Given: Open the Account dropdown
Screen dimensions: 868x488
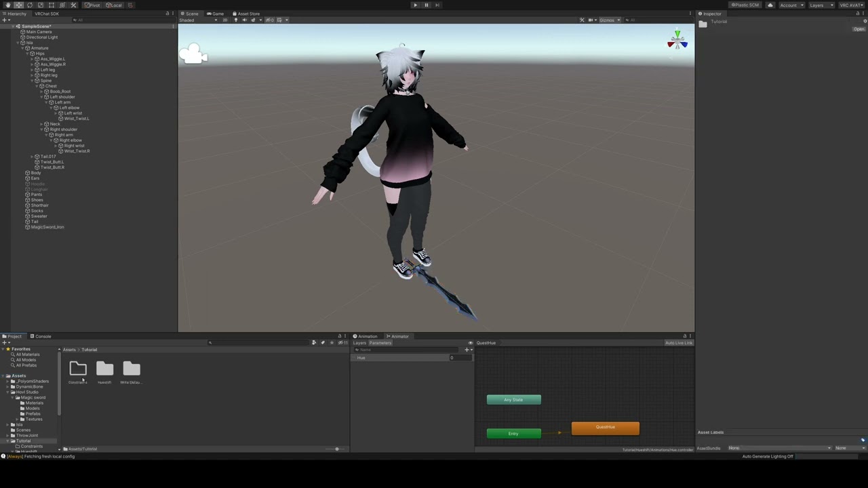Looking at the screenshot, I should 791,5.
